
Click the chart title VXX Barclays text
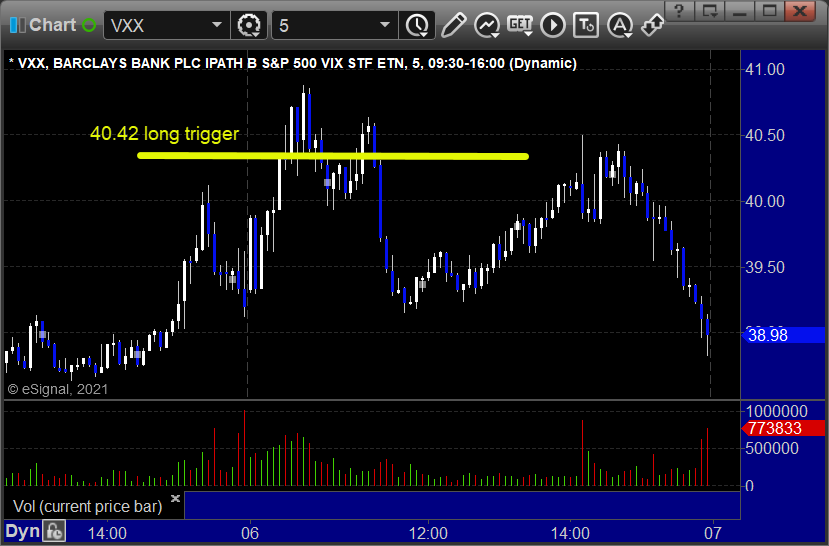[293, 63]
